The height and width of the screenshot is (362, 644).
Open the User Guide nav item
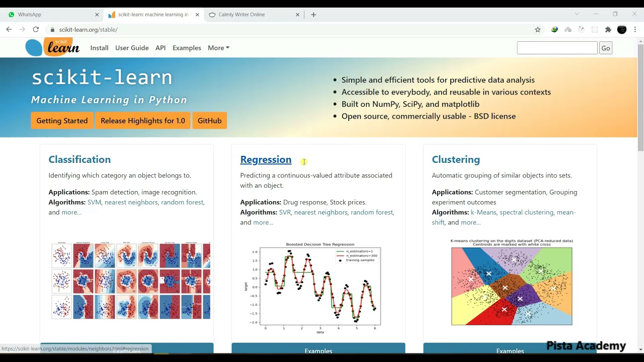132,48
